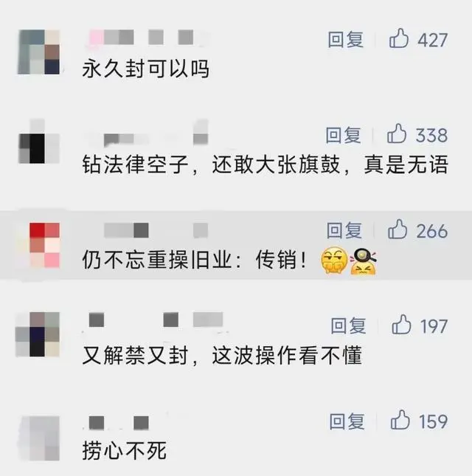Like the comment with 427 likes
The width and height of the screenshot is (472, 476).
pos(398,38)
